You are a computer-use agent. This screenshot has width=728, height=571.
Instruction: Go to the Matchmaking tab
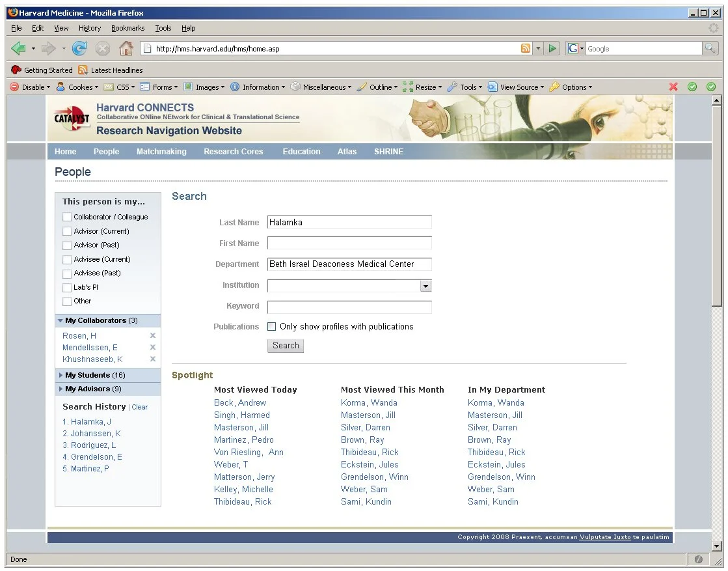161,152
